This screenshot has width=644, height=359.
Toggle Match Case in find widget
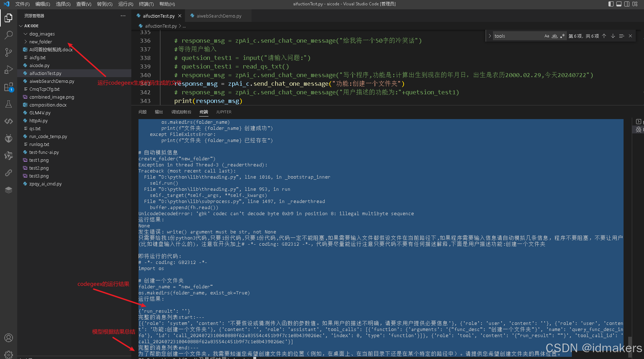(x=547, y=36)
